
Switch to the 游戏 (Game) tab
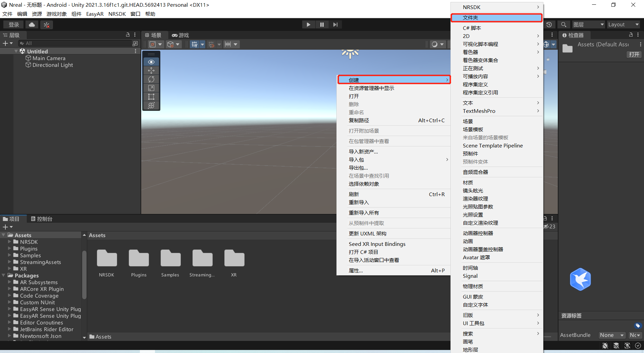pyautogui.click(x=180, y=35)
